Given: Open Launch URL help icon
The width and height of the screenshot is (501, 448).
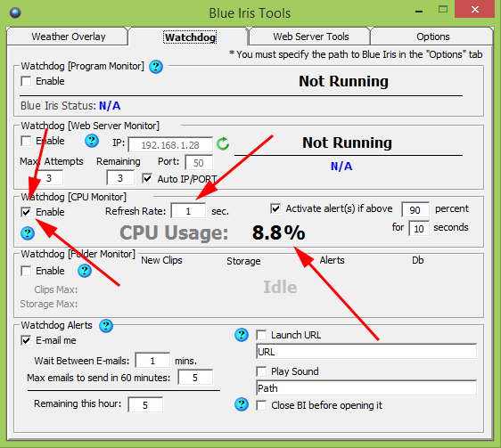Looking at the screenshot, I should [x=242, y=335].
